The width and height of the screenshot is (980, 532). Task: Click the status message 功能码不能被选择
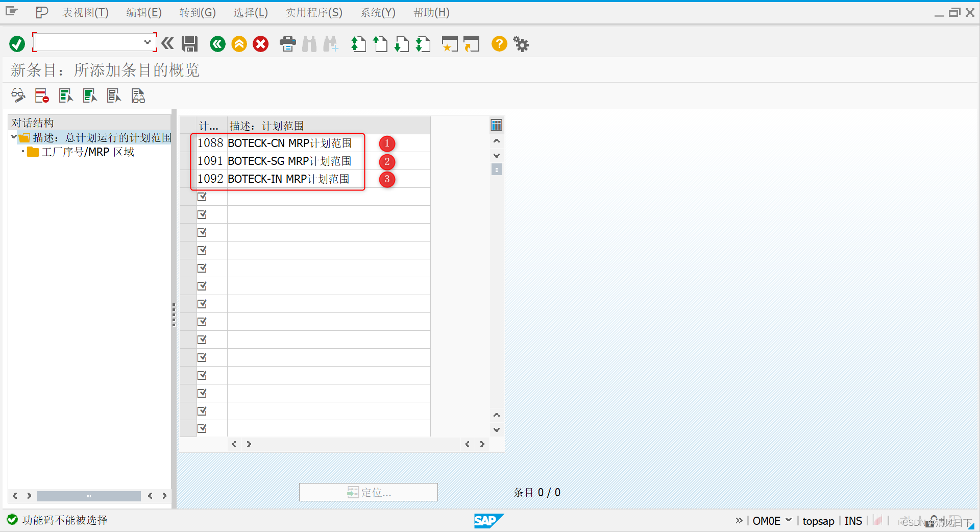[x=65, y=520]
